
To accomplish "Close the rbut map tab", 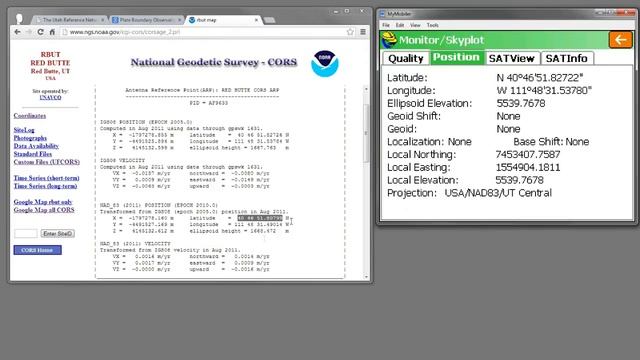I will [x=256, y=20].
